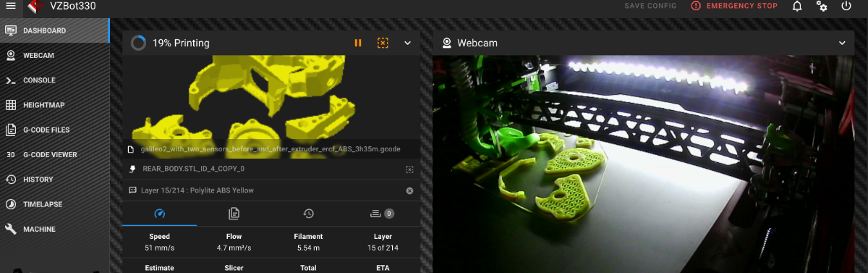The height and width of the screenshot is (273, 868).
Task: Open the notifications bell
Action: 797,6
